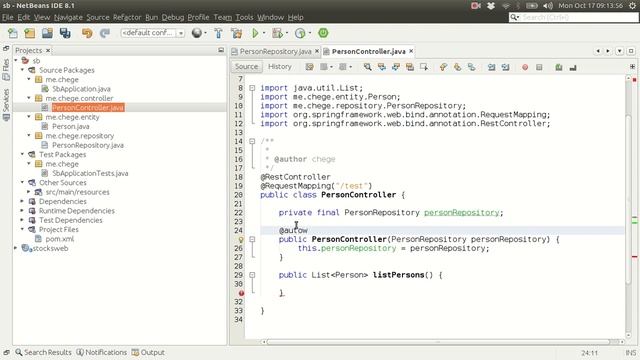The height and width of the screenshot is (360, 640).
Task: Maximize the editor window button
Action: click(631, 51)
